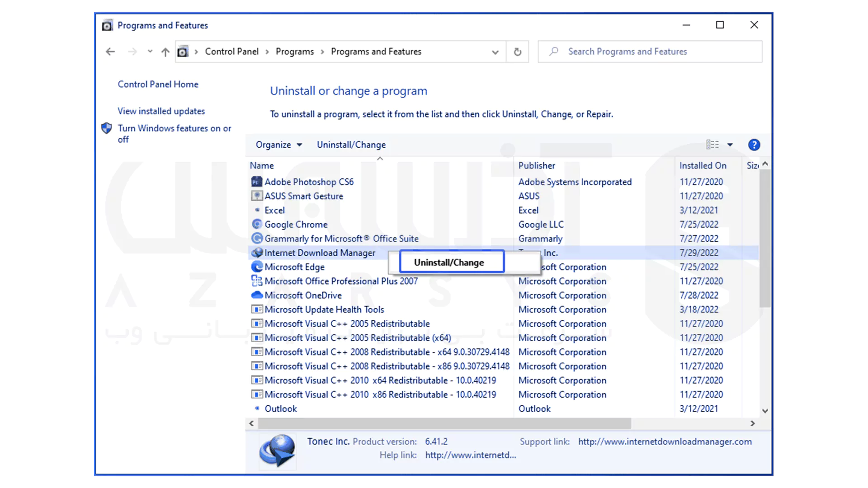Click the Microsoft Office Professional Plus 2007 icon
The width and height of the screenshot is (868, 488).
pyautogui.click(x=257, y=281)
